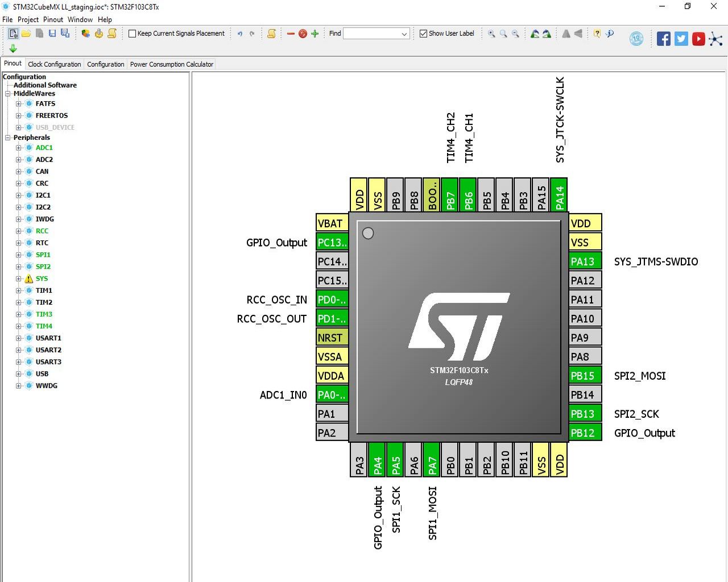Enable Keep Current Signals Placement checkbox
The width and height of the screenshot is (728, 582).
click(x=132, y=34)
